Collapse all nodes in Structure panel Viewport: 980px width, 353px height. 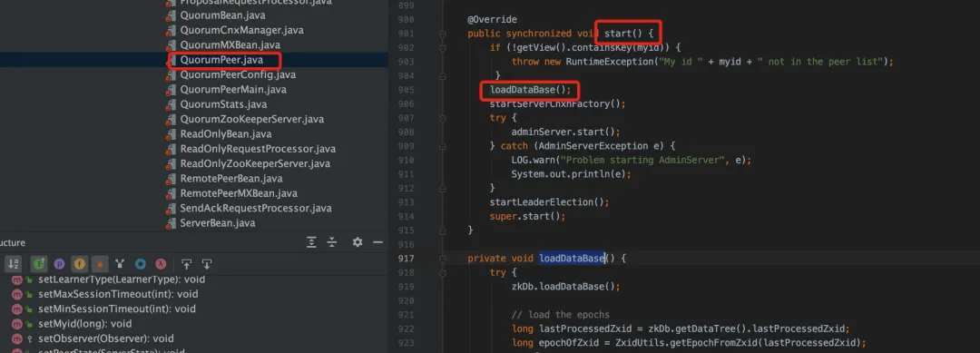pos(332,242)
